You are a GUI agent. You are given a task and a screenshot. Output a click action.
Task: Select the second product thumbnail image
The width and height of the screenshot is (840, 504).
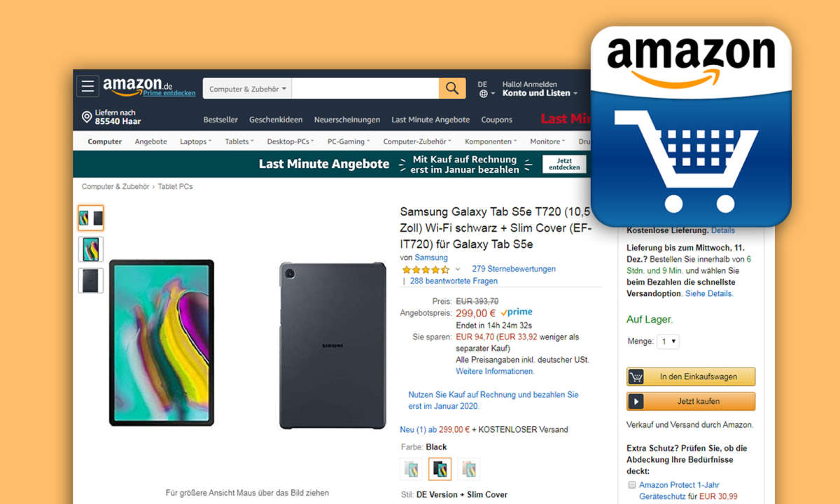tap(91, 249)
